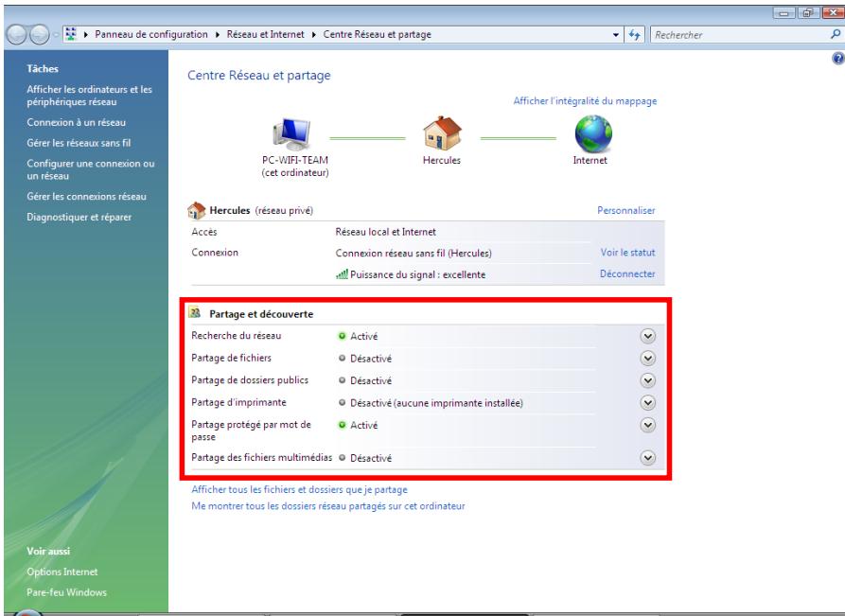This screenshot has width=845, height=616.
Task: Click the control panel icon in address bar
Action: [x=71, y=34]
